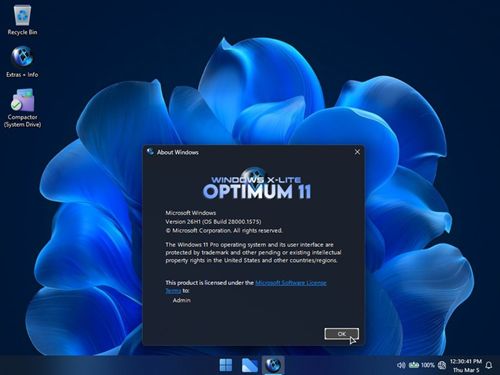Close the About Windows dialog
This screenshot has height=375, width=500.
pos(357,152)
